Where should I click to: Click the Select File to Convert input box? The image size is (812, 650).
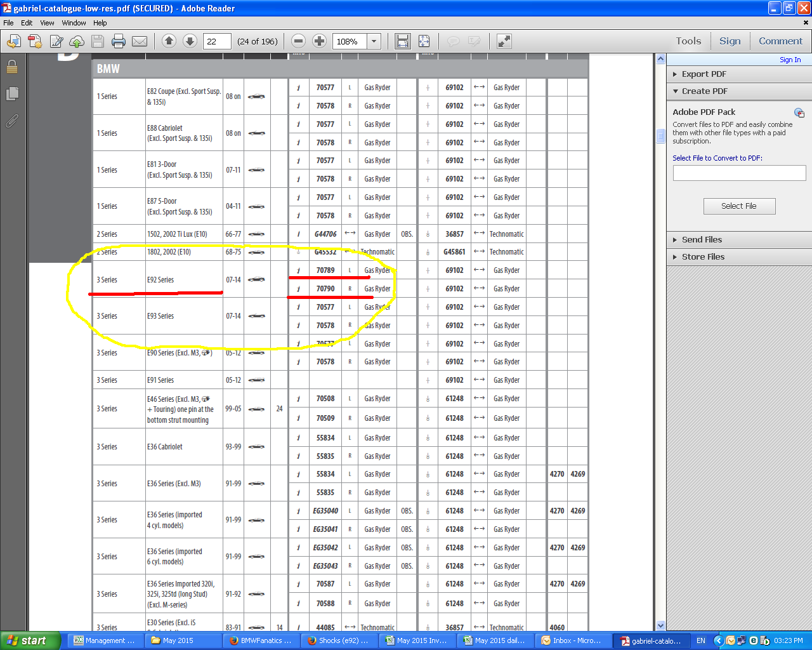(x=739, y=173)
